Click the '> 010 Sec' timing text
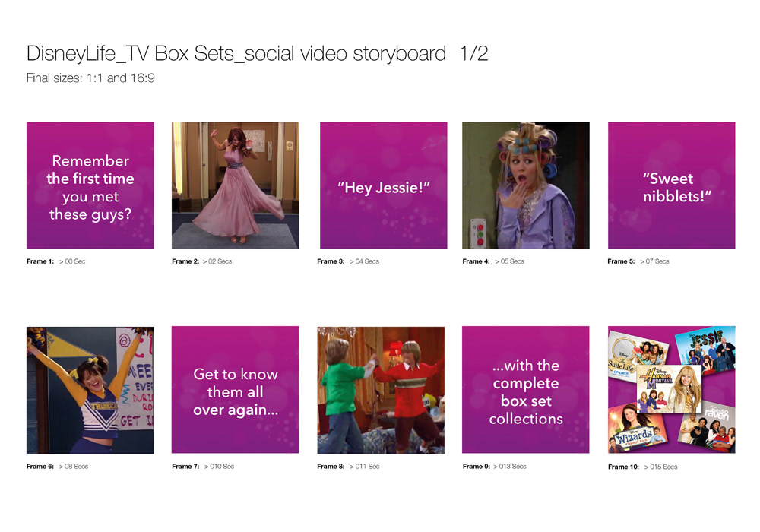Viewport: 760px width, 532px height. (x=219, y=466)
